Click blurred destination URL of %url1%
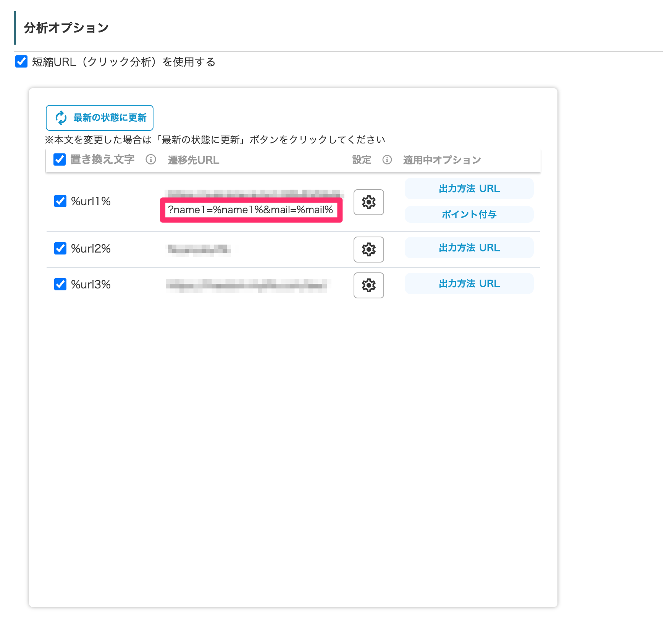The width and height of the screenshot is (672, 641). [254, 193]
